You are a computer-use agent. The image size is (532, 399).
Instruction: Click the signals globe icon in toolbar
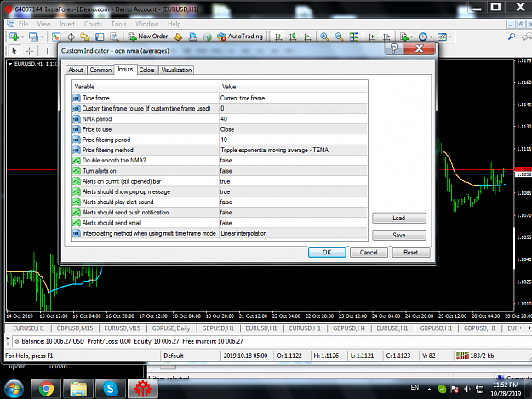pos(207,37)
